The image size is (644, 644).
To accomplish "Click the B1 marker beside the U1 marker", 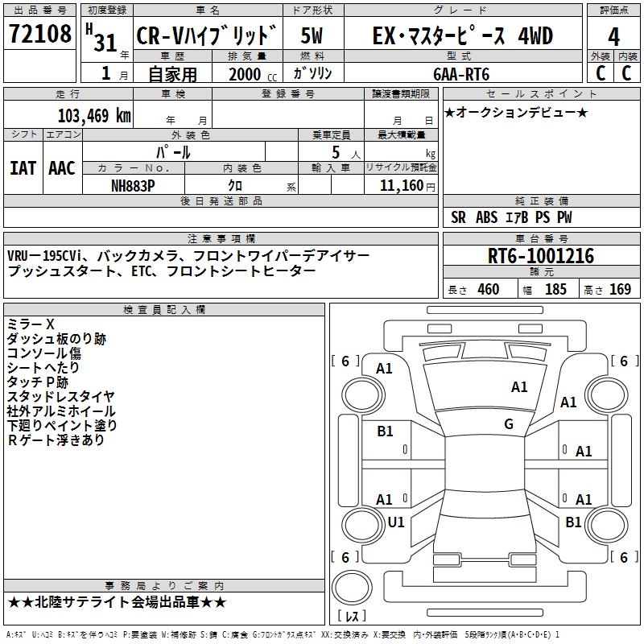I will tap(573, 522).
